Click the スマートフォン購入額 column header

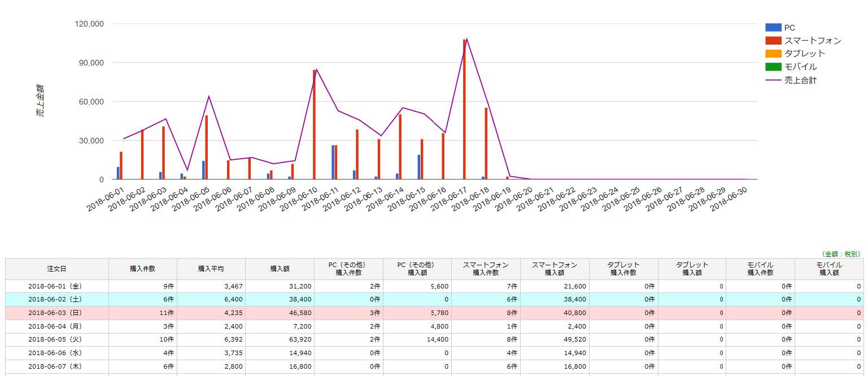tap(554, 269)
